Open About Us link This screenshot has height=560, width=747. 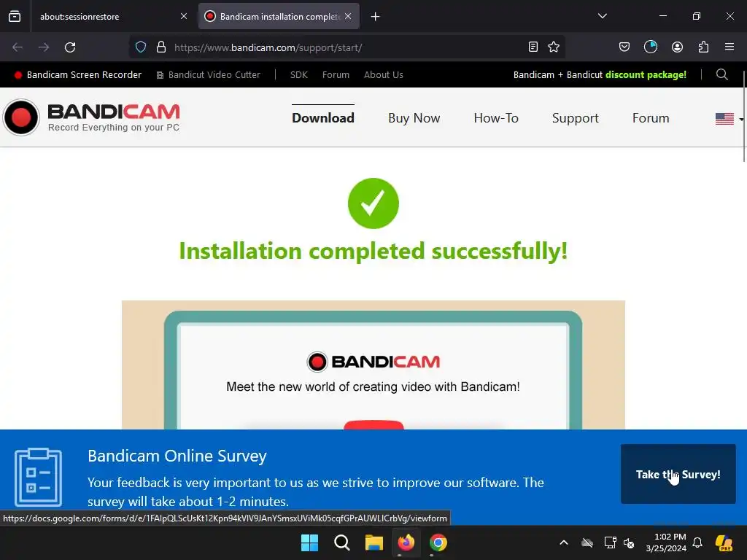click(x=384, y=75)
